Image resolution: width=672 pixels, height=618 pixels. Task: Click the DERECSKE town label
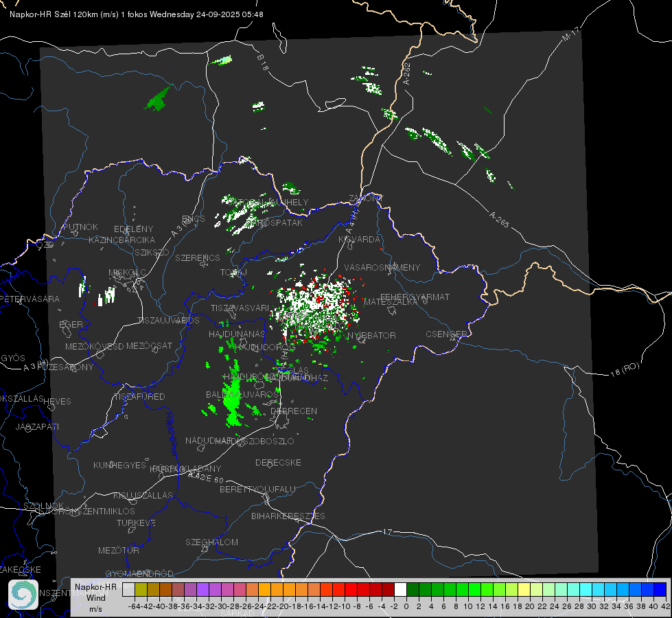point(278,462)
